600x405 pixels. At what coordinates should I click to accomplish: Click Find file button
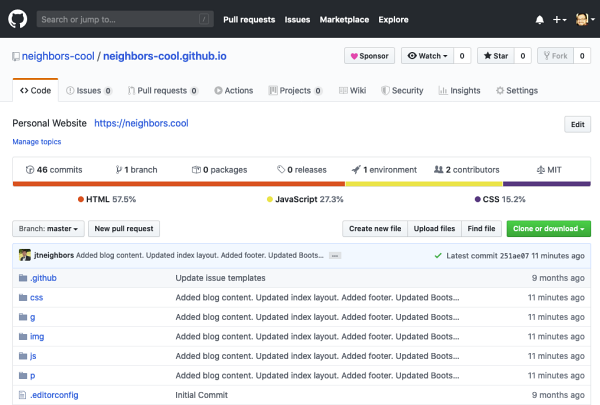(x=481, y=229)
